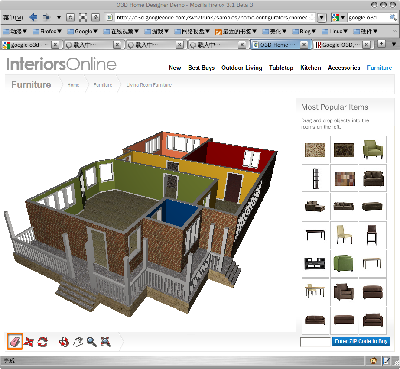
Task: Open the Accessories navigation item
Action: pos(344,68)
